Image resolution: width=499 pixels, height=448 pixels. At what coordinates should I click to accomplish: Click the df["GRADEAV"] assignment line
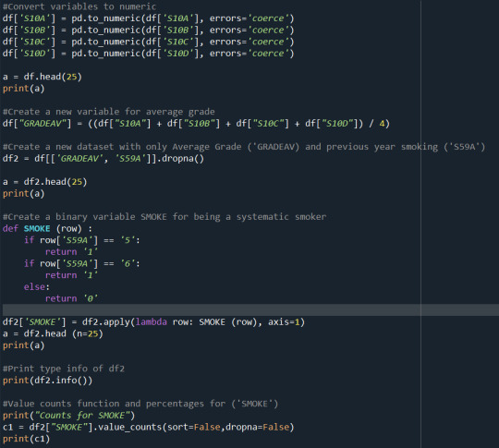point(196,124)
